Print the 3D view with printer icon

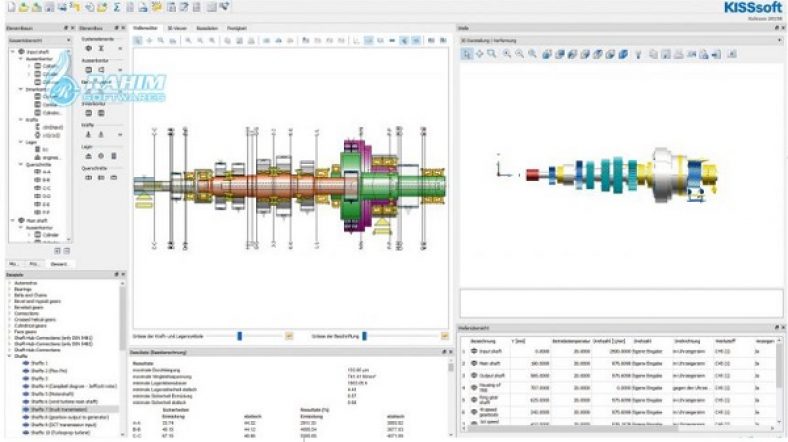pyautogui.click(x=678, y=54)
